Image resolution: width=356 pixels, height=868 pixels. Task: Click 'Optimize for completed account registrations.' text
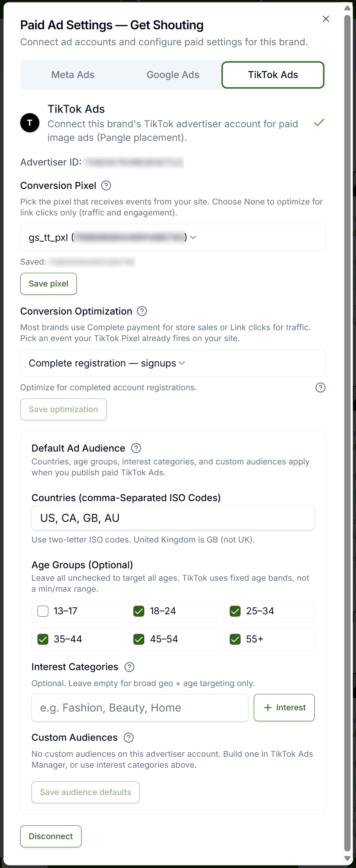108,388
